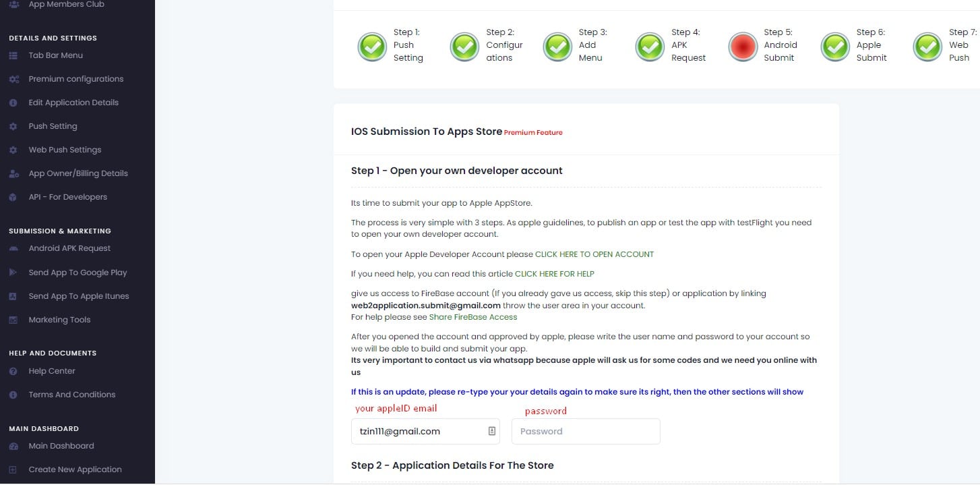Click the Step 6 Apple Submit checkmark icon

[834, 47]
